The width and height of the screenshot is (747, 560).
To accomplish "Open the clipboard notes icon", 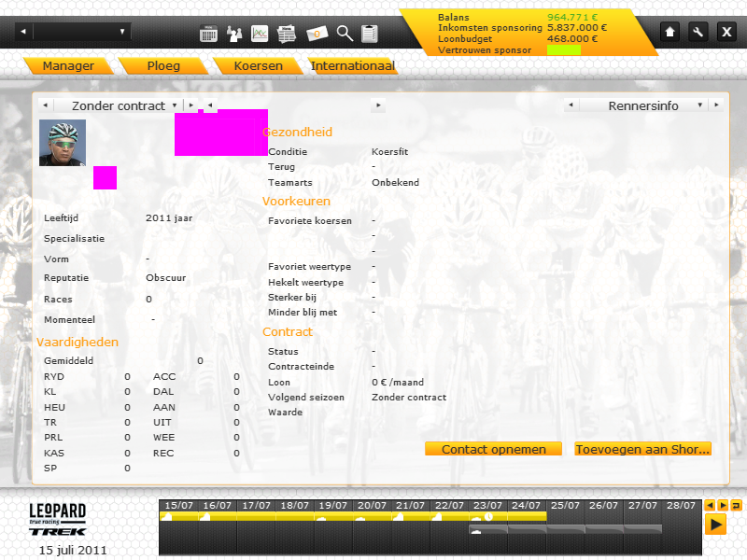I will click(371, 34).
